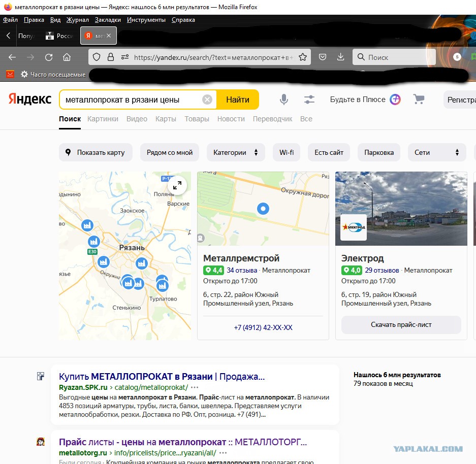The width and height of the screenshot is (476, 464).
Task: Open the Переводчик tab
Action: coord(273,119)
